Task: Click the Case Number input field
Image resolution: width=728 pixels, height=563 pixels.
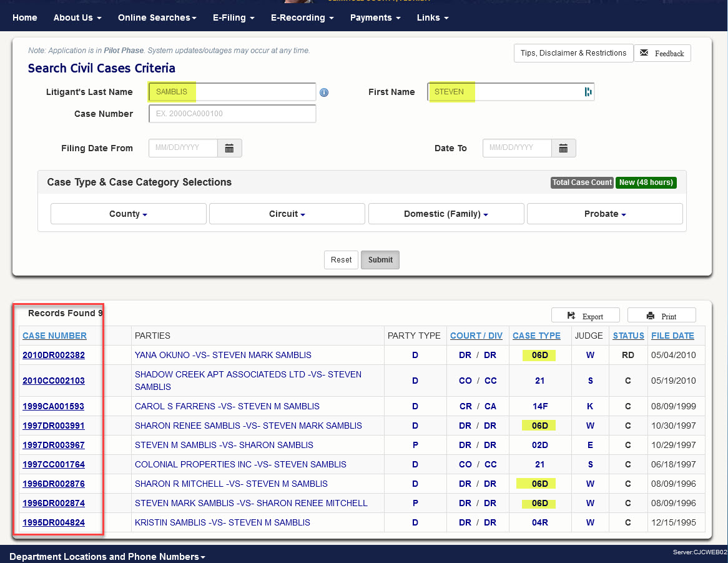Action: click(232, 114)
